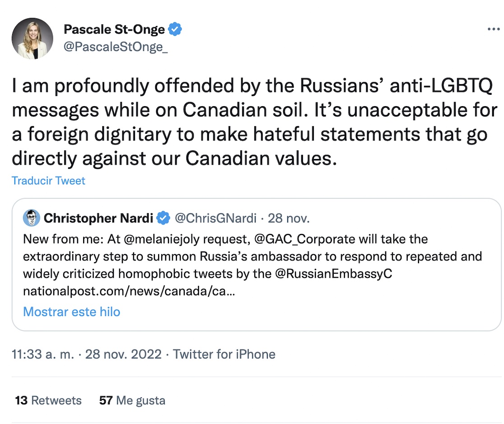The width and height of the screenshot is (504, 424).
Task: Click the 11:33 a. m. tweet timestamp
Action: point(43,354)
